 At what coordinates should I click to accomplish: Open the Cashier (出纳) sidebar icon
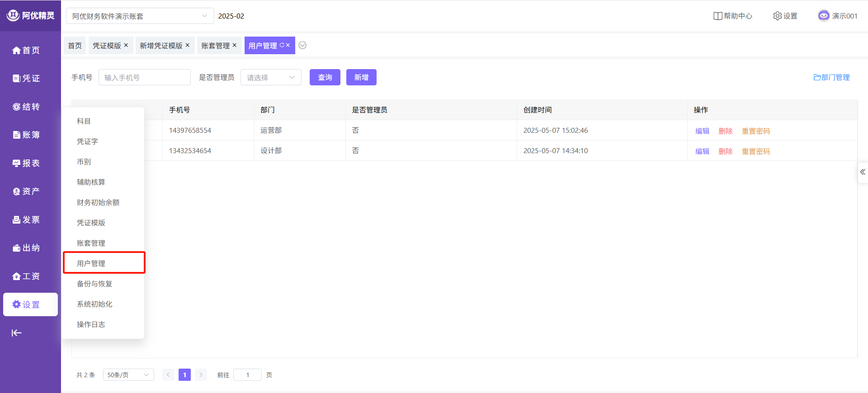click(x=16, y=248)
